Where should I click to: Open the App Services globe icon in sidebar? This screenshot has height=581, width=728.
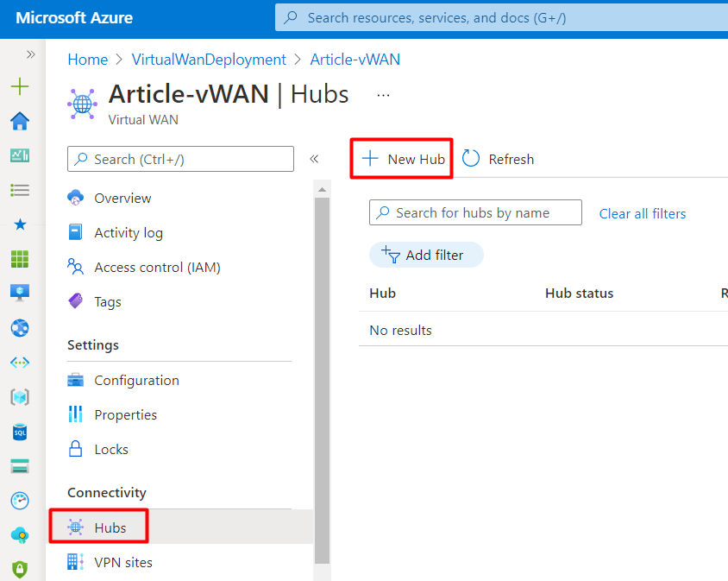point(20,328)
